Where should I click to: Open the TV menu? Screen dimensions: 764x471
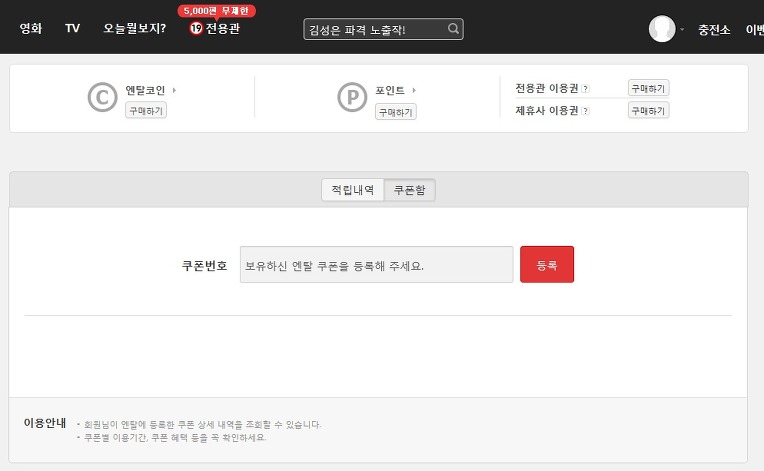coord(73,28)
